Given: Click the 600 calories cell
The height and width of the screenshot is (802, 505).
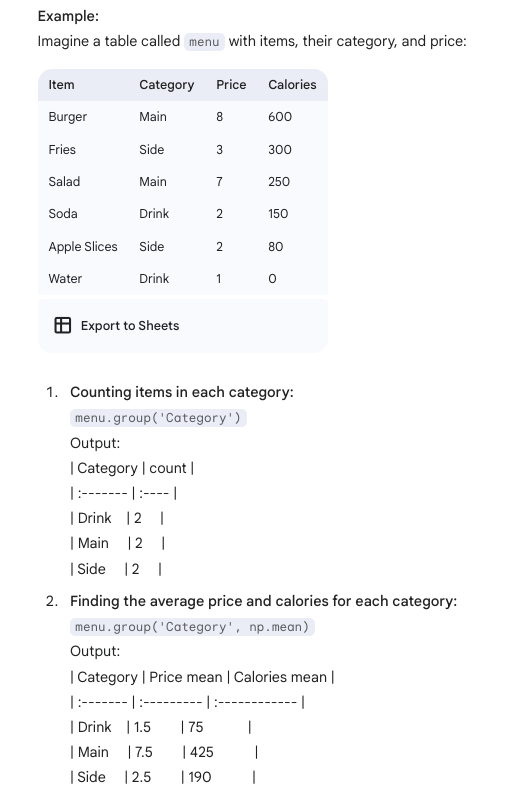Looking at the screenshot, I should pos(280,117).
